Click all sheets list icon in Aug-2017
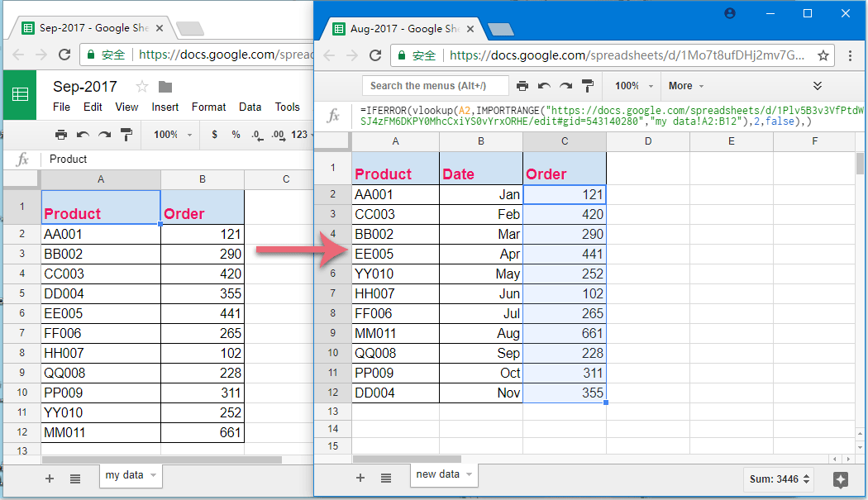 (386, 478)
